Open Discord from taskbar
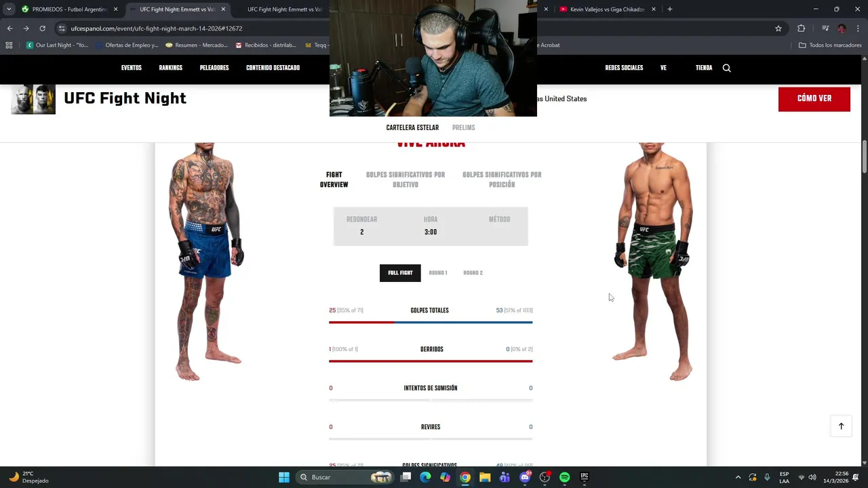This screenshot has width=868, height=488. [x=525, y=477]
